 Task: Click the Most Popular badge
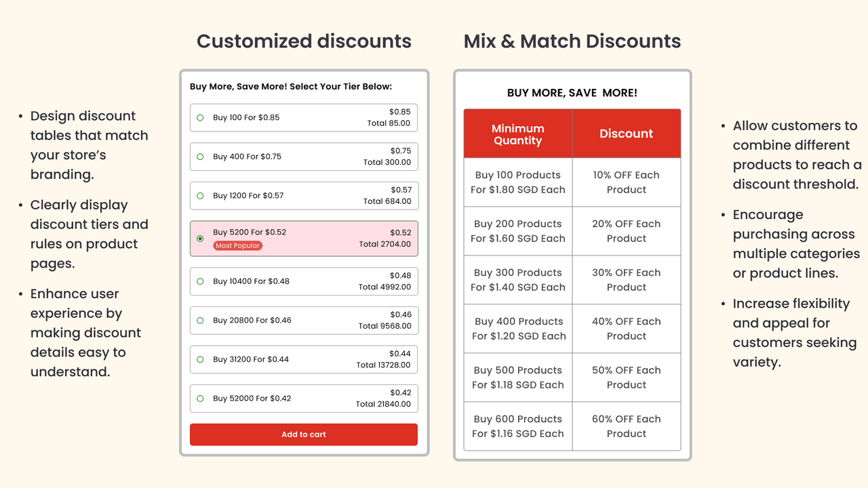237,246
